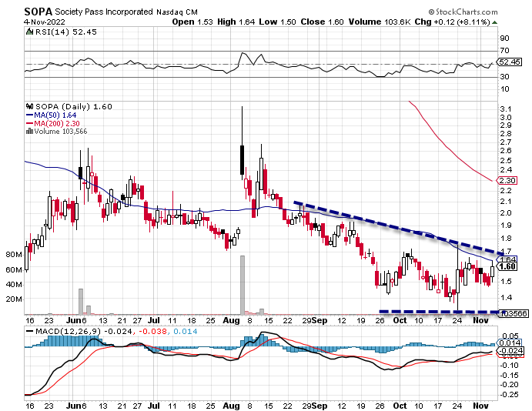
Task: Click the green up-triangle change indicator
Action: pyautogui.click(x=495, y=22)
